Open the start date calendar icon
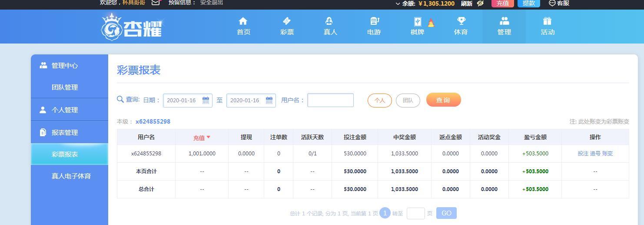 (x=206, y=100)
